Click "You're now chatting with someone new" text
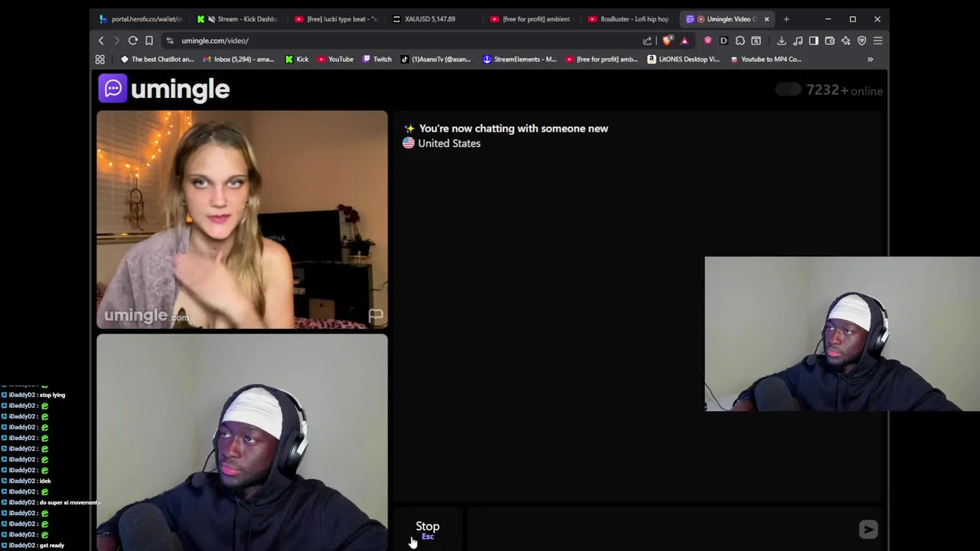This screenshot has height=551, width=980. coord(514,129)
